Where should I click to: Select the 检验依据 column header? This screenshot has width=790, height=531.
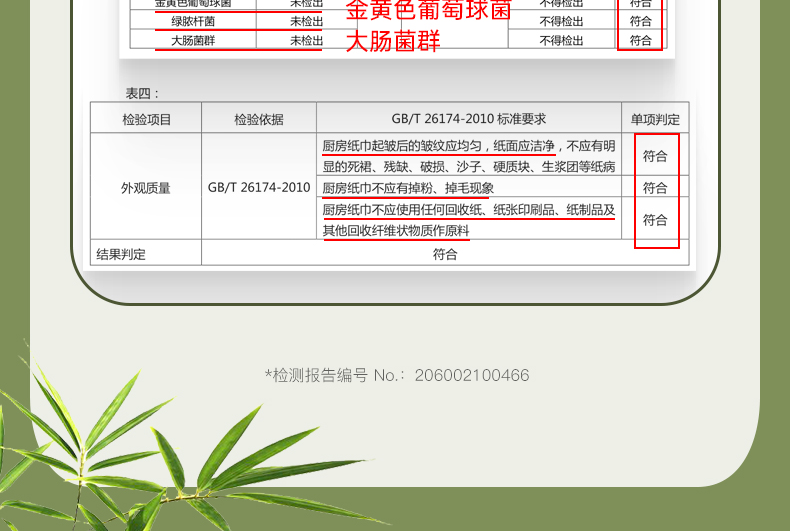pyautogui.click(x=259, y=119)
